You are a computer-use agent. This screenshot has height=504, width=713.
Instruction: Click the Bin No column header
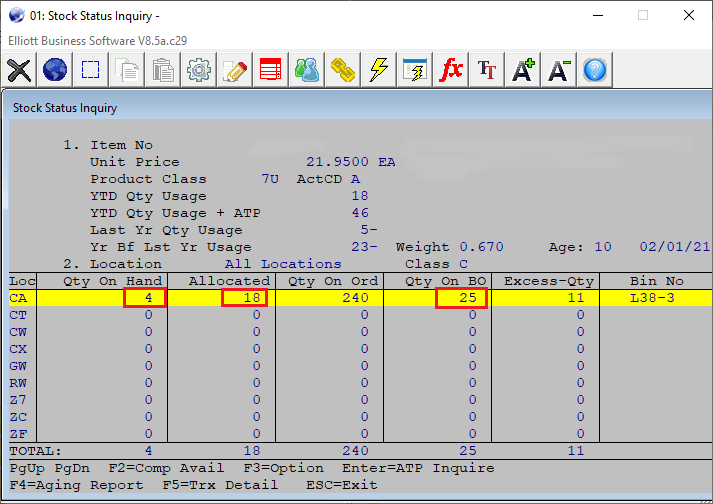tap(657, 281)
